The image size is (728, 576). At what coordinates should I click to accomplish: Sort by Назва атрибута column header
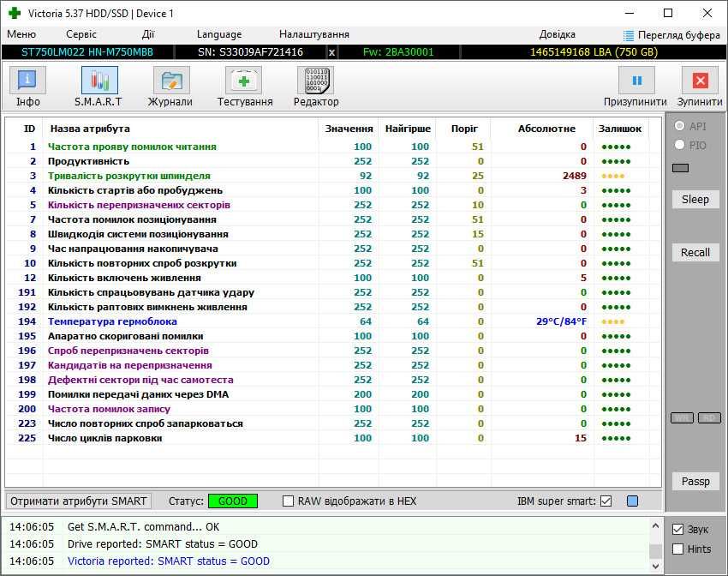point(90,129)
